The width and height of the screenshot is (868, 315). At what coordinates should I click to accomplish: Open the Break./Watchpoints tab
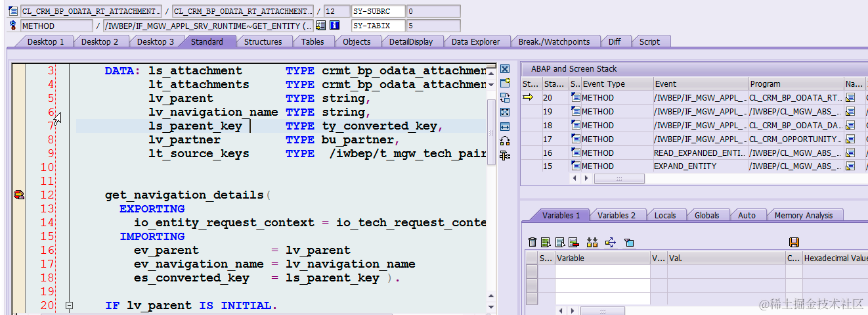(x=554, y=41)
